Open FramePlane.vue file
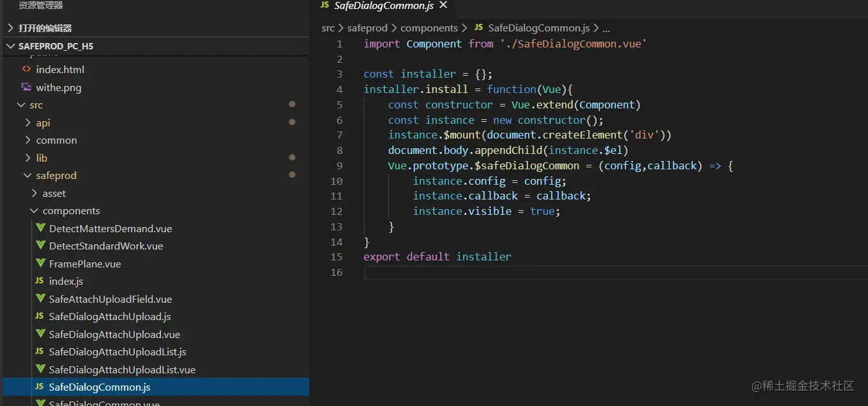This screenshot has width=868, height=406. [85, 264]
